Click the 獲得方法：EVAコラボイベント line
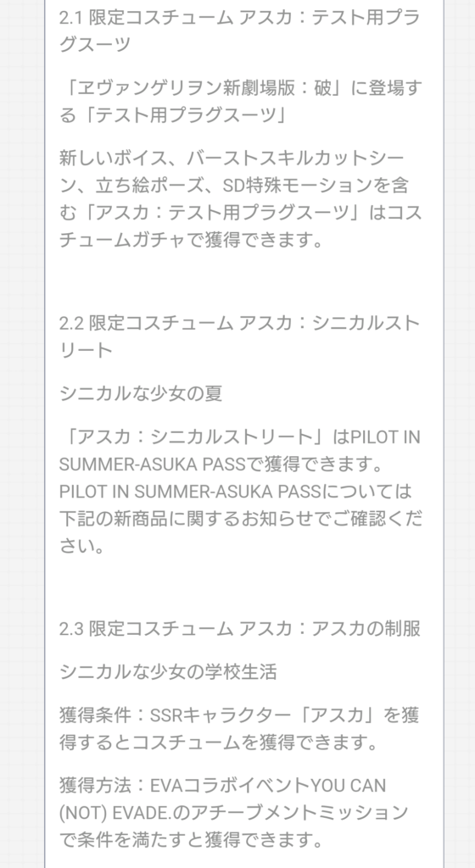 pyautogui.click(x=222, y=786)
